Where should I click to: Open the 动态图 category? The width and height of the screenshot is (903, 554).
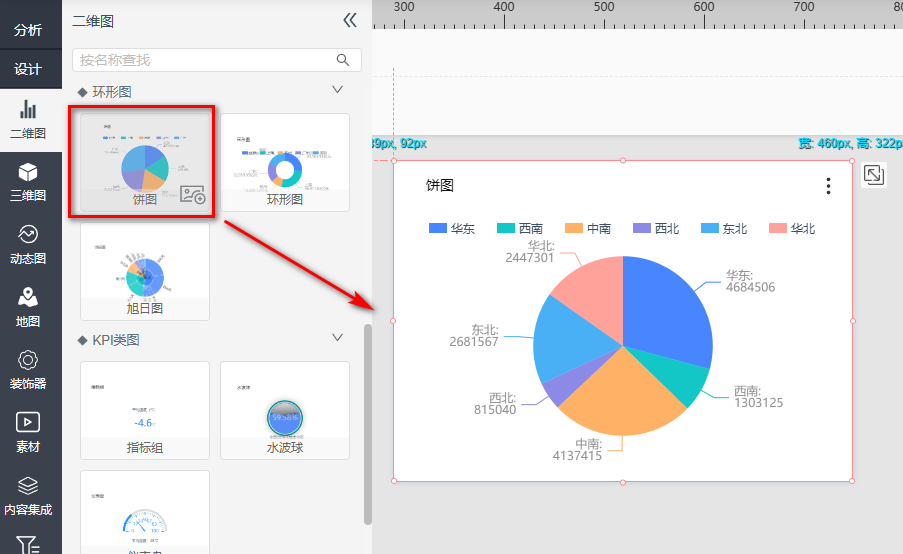pos(28,245)
